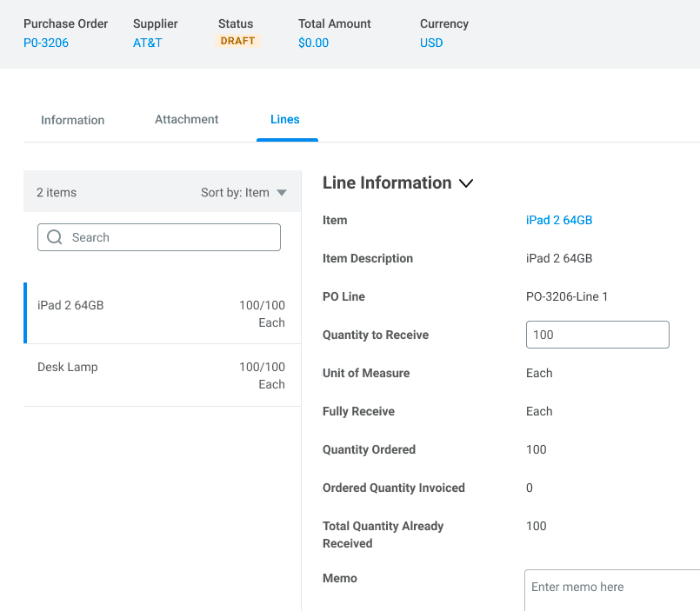700x611 pixels.
Task: Collapse the Line Information chevron
Action: tap(466, 183)
